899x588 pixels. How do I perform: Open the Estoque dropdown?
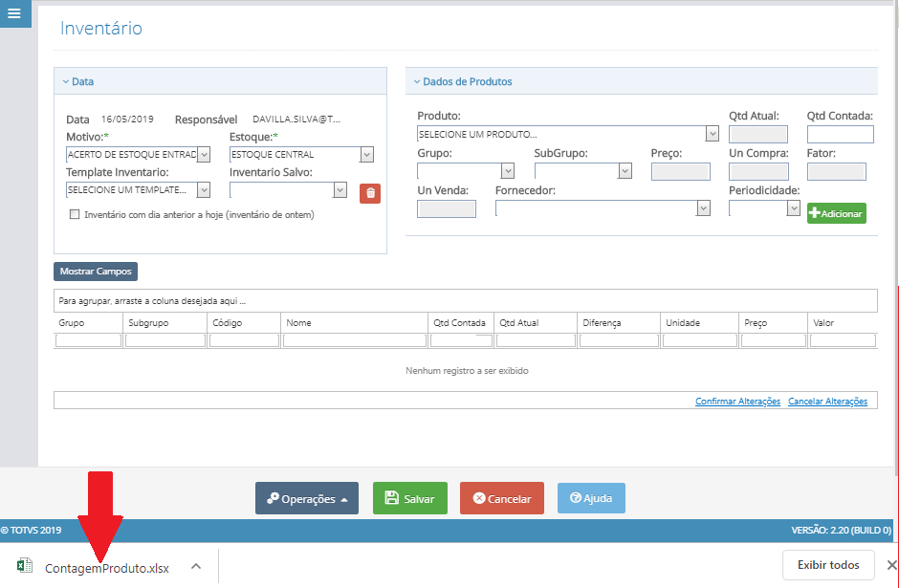[367, 154]
